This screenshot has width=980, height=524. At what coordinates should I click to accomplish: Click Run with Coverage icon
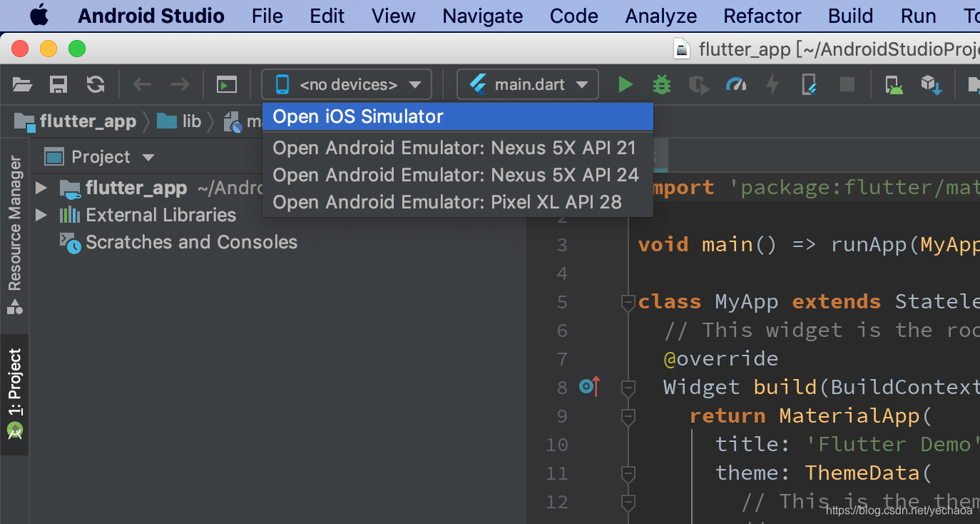click(699, 85)
